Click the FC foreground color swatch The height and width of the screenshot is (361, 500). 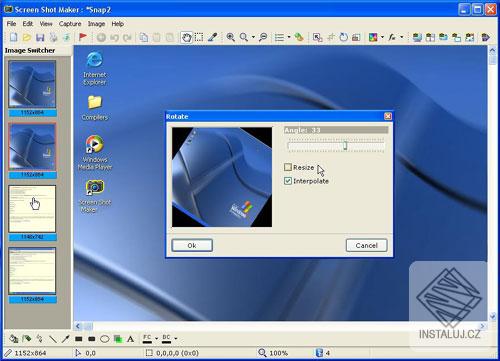[x=147, y=339]
